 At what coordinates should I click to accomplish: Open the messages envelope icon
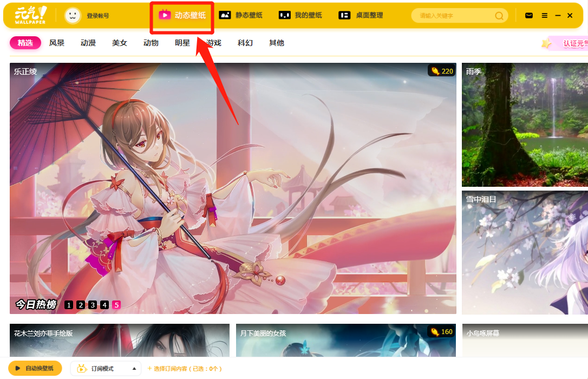[529, 15]
